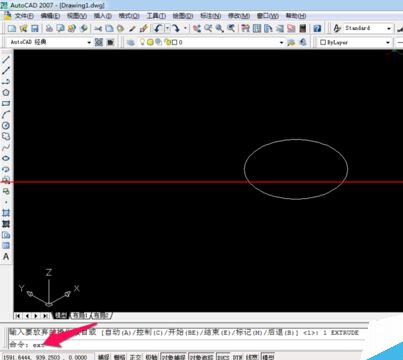
Task: Select the Line tool in draw toolbar
Action: tap(6, 60)
